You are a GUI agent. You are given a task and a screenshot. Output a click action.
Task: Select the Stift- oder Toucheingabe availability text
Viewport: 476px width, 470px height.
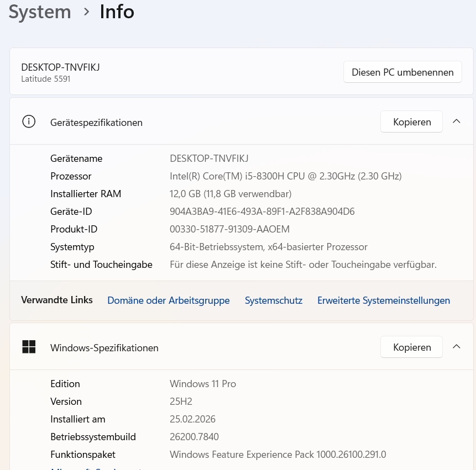tap(304, 265)
